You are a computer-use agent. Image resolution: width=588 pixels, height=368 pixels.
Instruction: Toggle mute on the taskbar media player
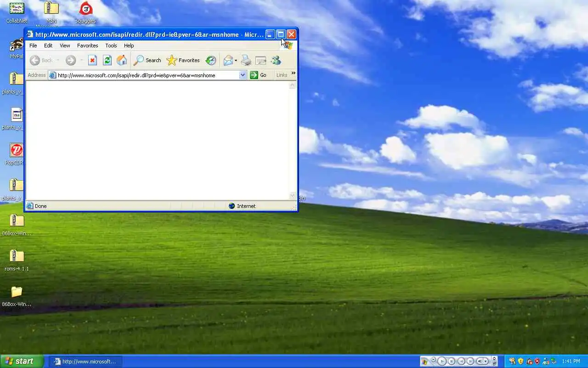tap(480, 361)
